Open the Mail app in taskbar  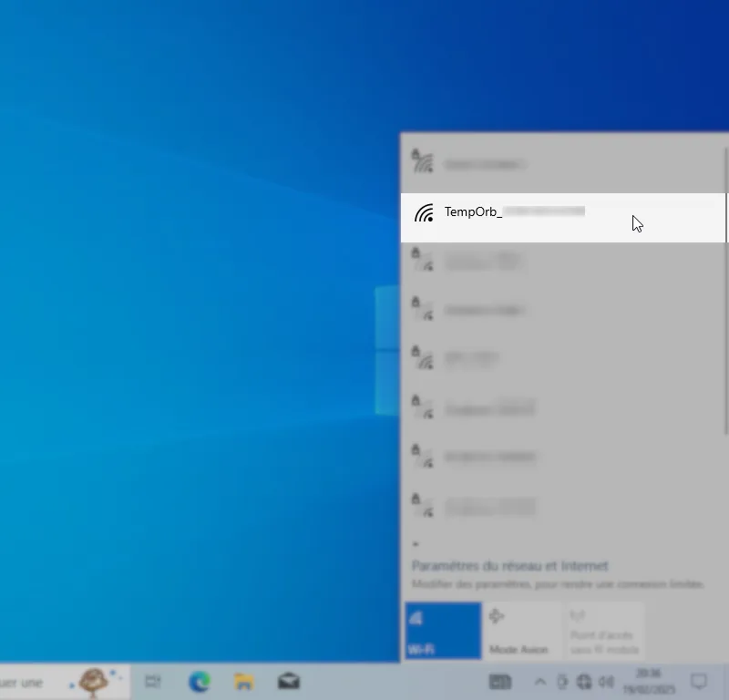[289, 681]
